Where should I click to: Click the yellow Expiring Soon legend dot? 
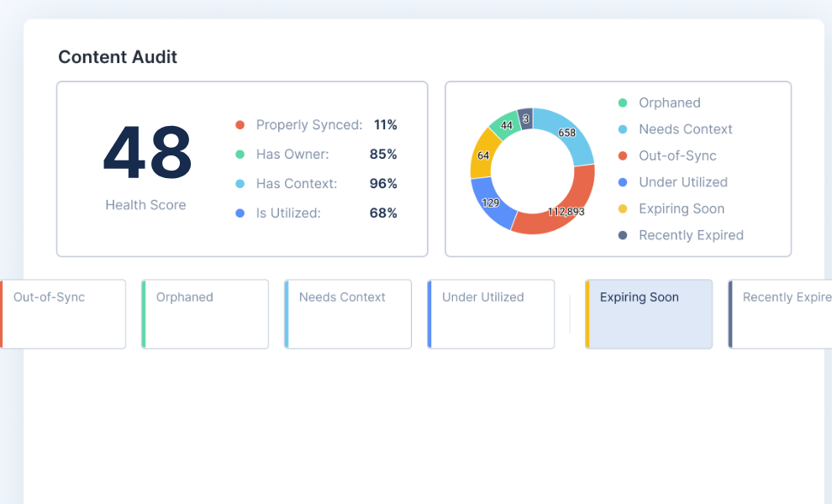(623, 209)
